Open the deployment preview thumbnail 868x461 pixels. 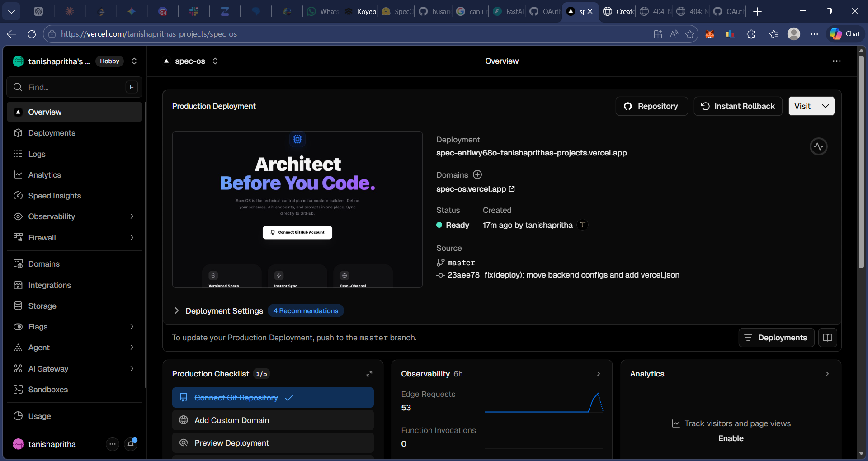(x=297, y=209)
